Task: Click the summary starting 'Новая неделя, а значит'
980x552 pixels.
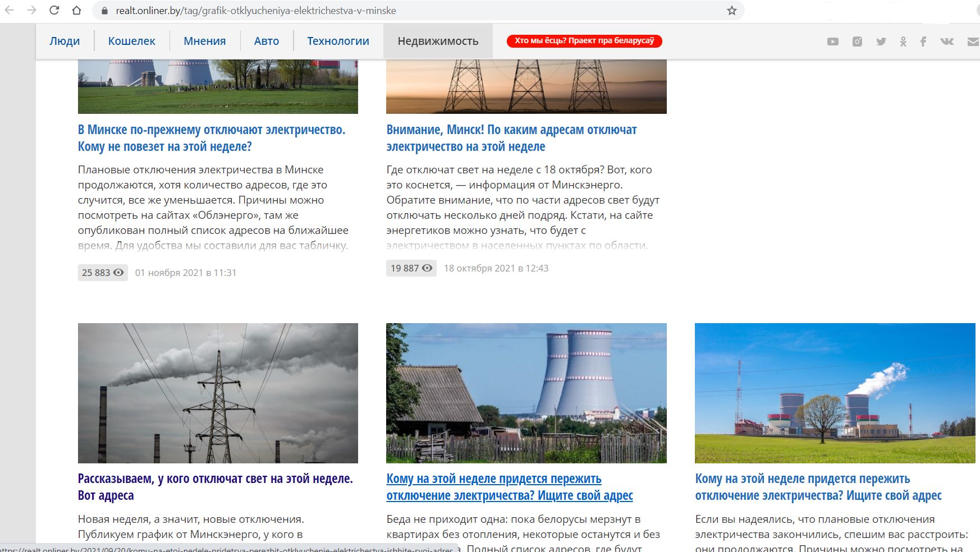Action: click(x=191, y=527)
